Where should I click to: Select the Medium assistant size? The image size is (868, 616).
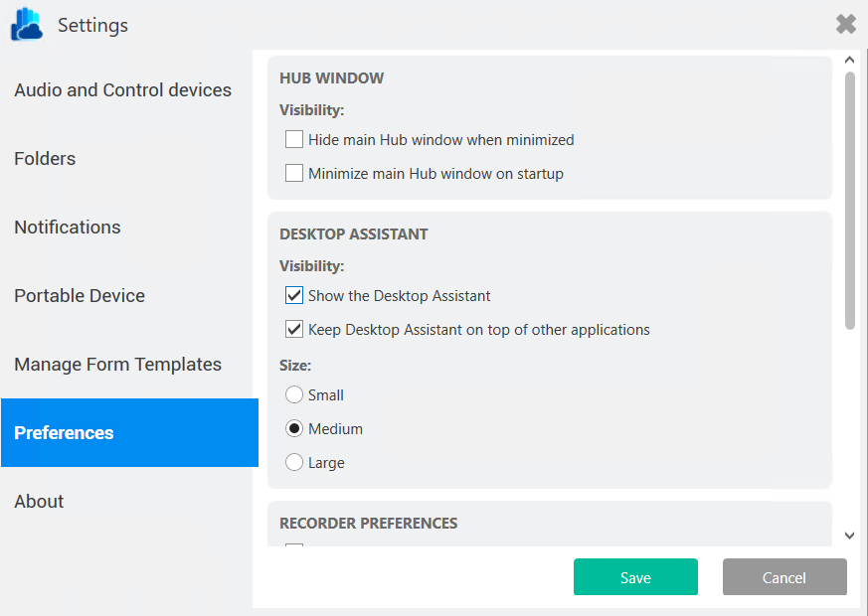(293, 428)
